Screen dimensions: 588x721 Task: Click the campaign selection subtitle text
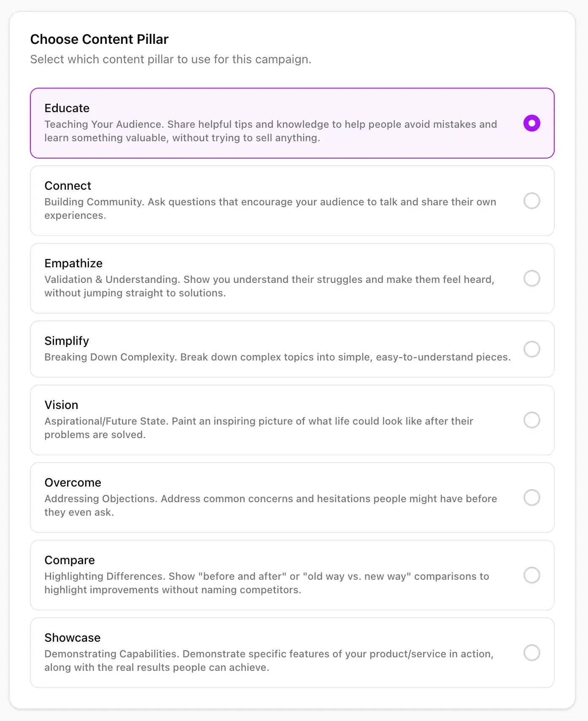point(170,59)
